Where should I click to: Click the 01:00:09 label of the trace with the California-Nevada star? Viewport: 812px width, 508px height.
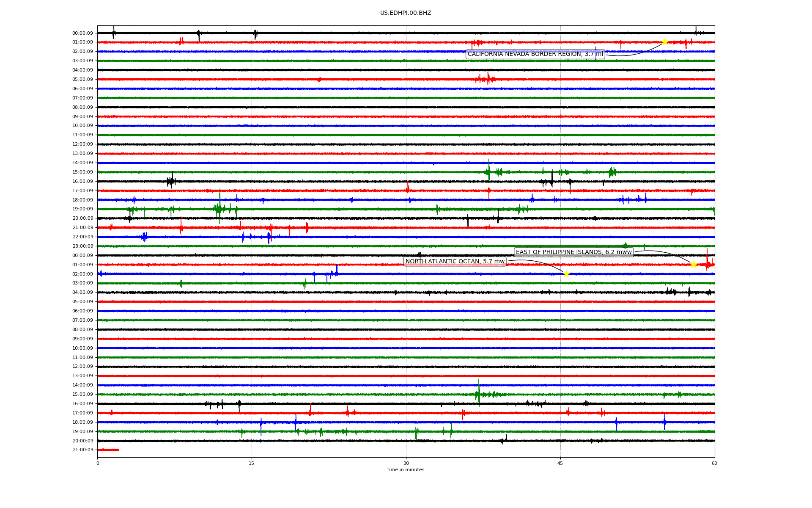[x=82, y=42]
